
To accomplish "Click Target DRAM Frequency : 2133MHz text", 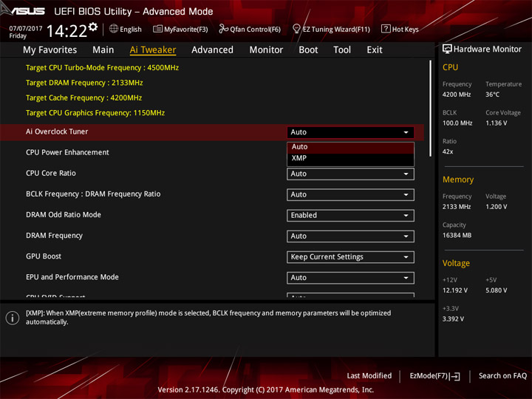I will pyautogui.click(x=84, y=83).
